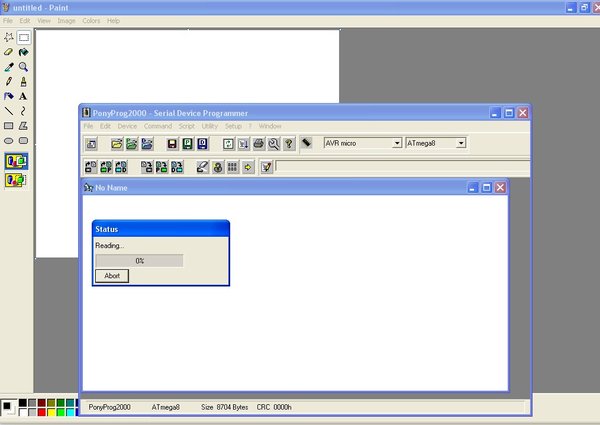The height and width of the screenshot is (425, 600).
Task: Select the Line tool in Paint
Action: [9, 111]
